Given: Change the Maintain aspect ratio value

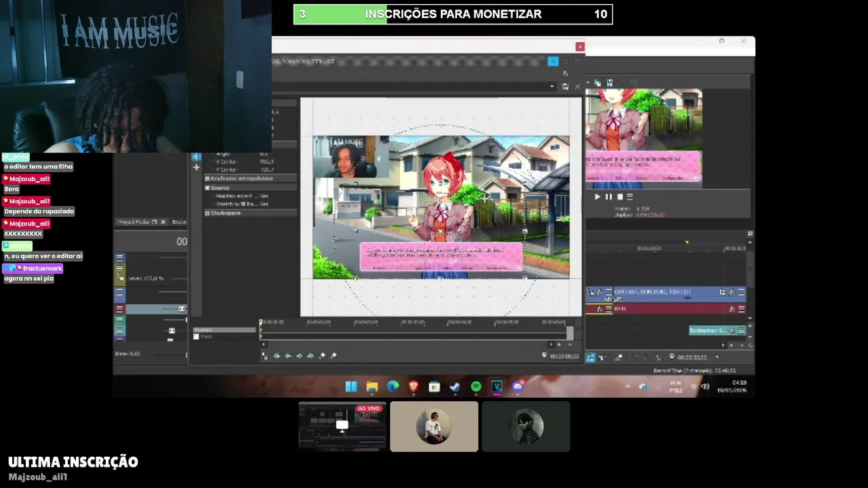Looking at the screenshot, I should point(264,196).
